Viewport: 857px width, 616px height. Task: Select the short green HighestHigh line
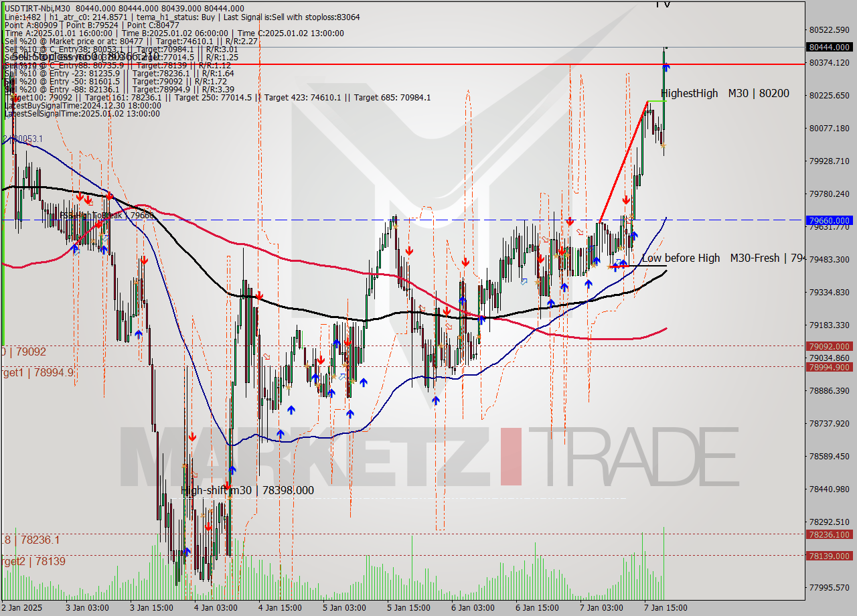point(656,101)
